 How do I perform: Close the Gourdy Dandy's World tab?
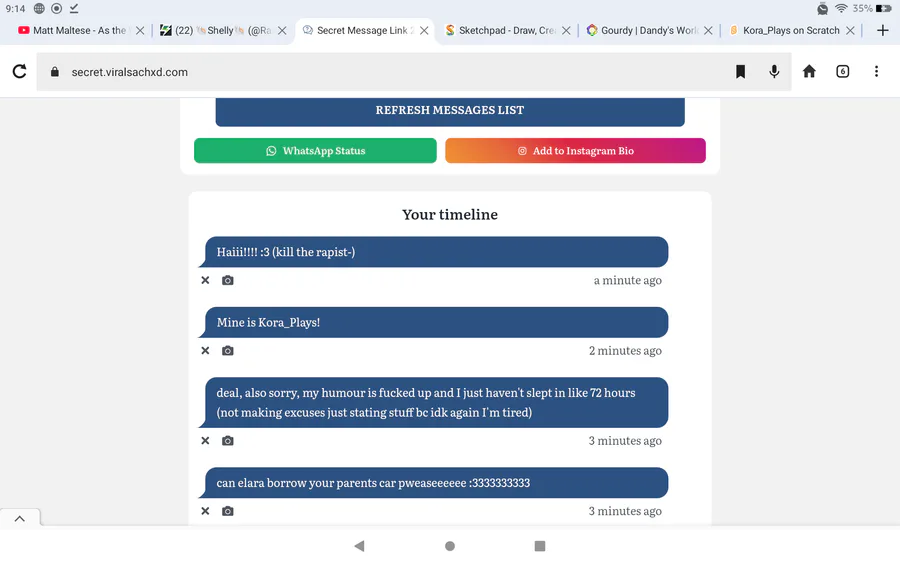[709, 31]
